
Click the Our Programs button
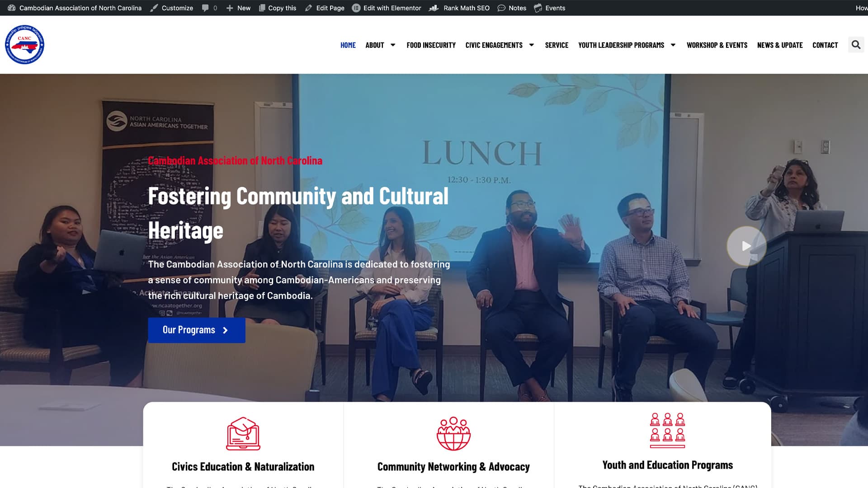[x=197, y=330]
